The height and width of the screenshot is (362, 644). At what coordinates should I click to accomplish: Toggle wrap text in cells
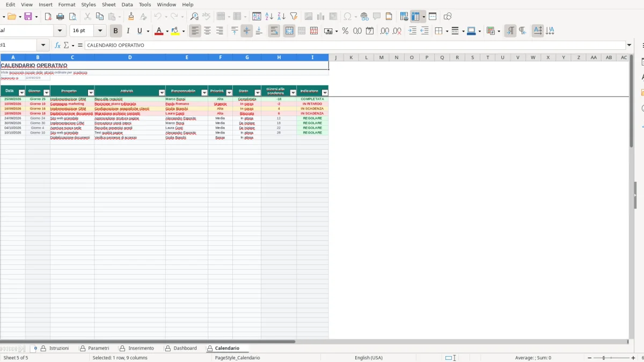click(274, 31)
